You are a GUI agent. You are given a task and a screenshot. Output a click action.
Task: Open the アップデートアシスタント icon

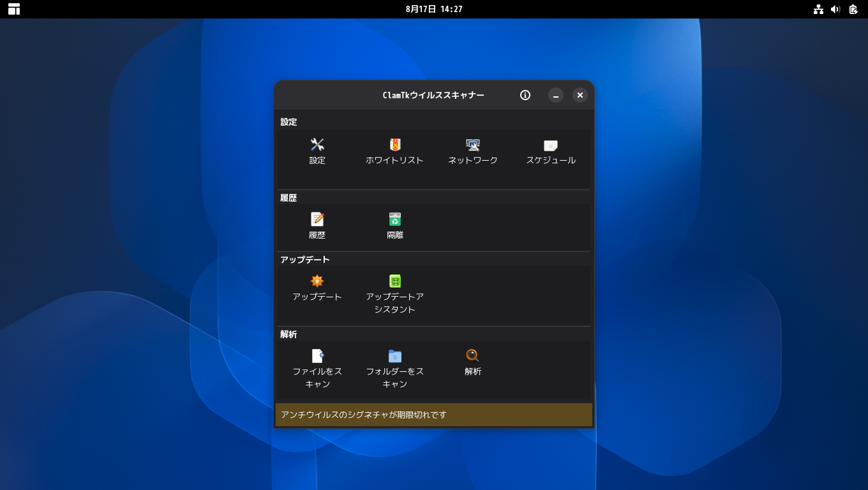[395, 281]
